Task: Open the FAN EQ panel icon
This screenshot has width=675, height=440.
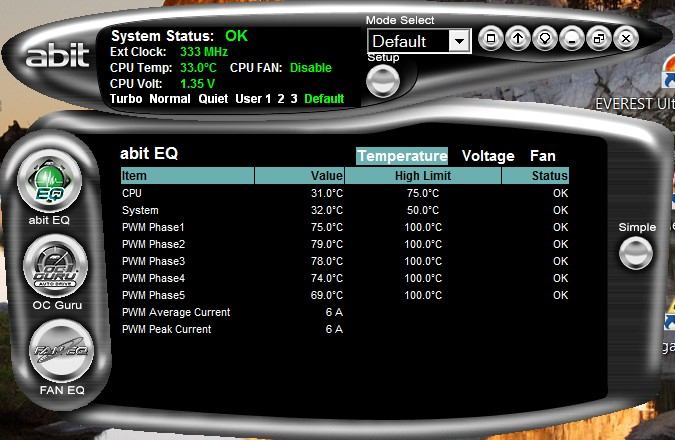Action: pyautogui.click(x=61, y=351)
